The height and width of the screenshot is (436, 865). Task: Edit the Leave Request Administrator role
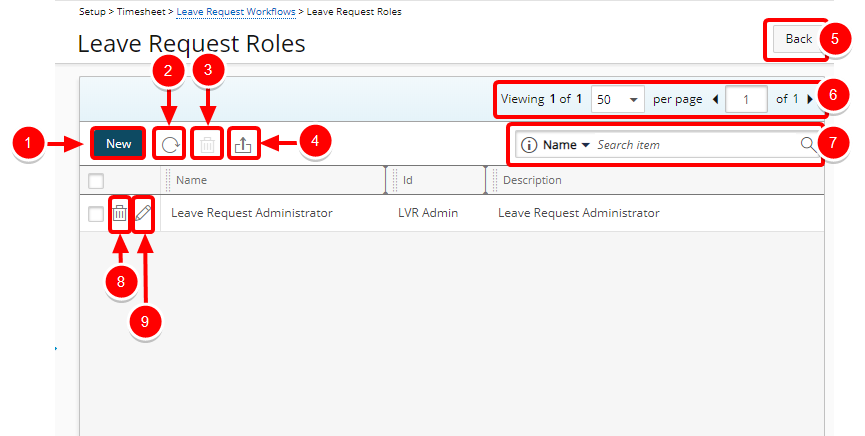(143, 213)
